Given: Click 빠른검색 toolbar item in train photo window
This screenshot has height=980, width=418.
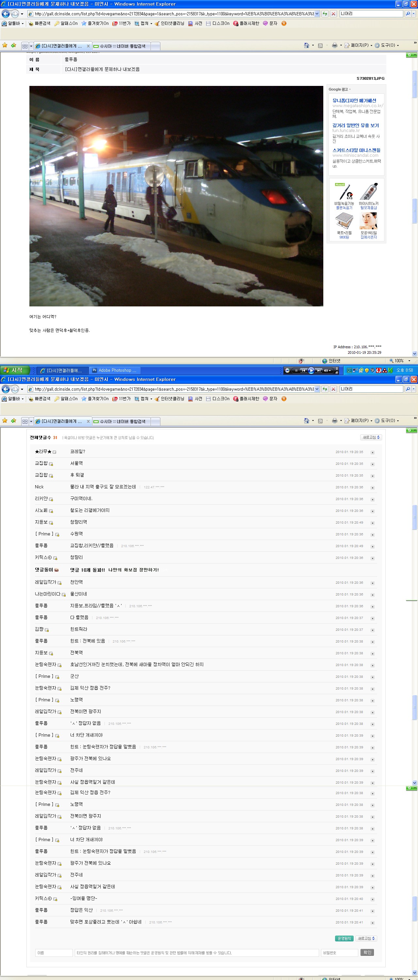Looking at the screenshot, I should 39,24.
